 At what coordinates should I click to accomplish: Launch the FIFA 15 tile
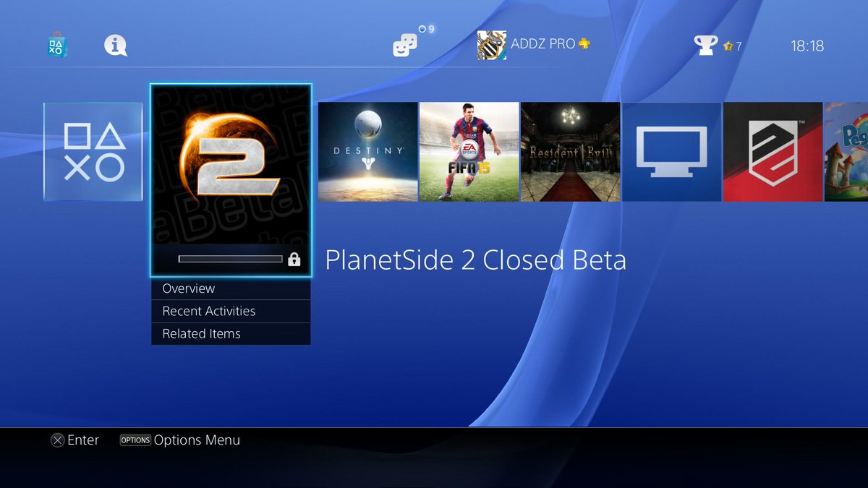[x=469, y=152]
